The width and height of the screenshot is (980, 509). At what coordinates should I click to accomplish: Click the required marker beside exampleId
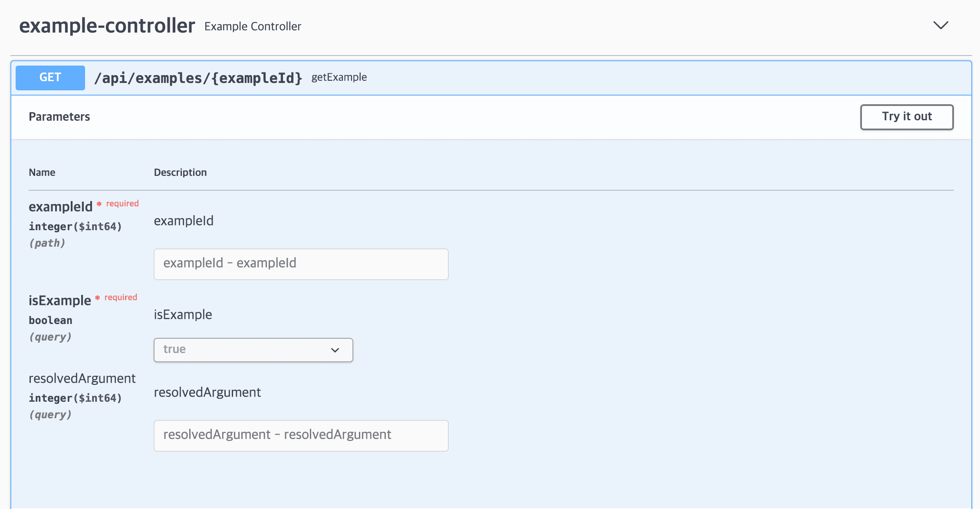tap(118, 204)
